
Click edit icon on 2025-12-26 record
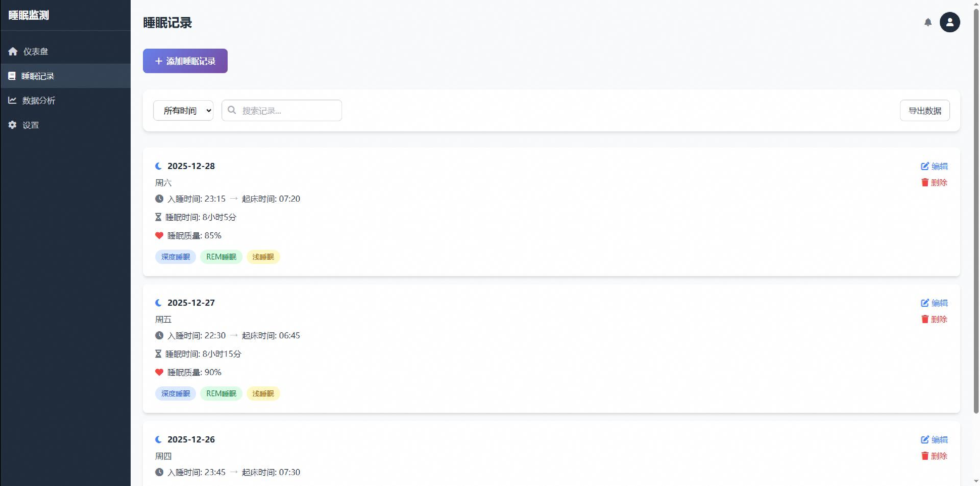pyautogui.click(x=925, y=440)
